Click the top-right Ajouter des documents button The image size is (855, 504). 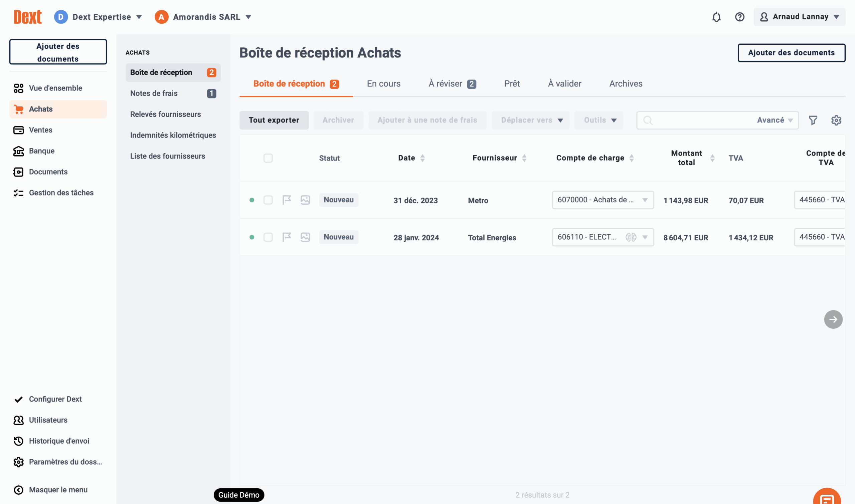point(791,53)
